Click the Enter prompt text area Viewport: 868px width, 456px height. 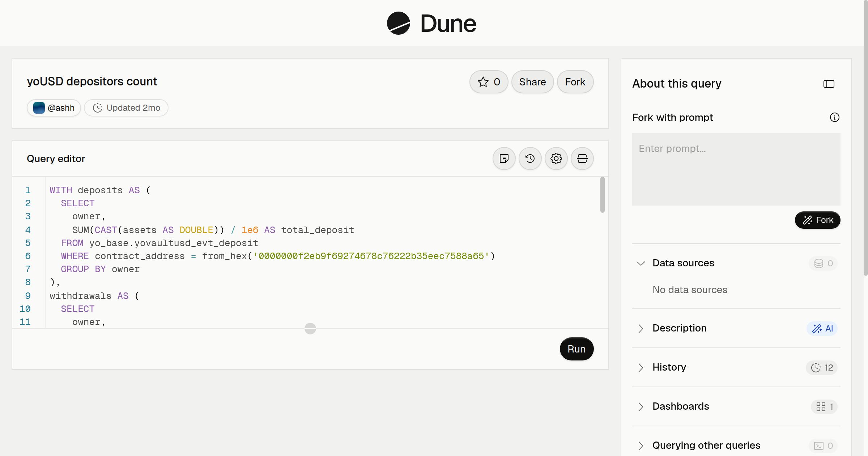tap(736, 169)
